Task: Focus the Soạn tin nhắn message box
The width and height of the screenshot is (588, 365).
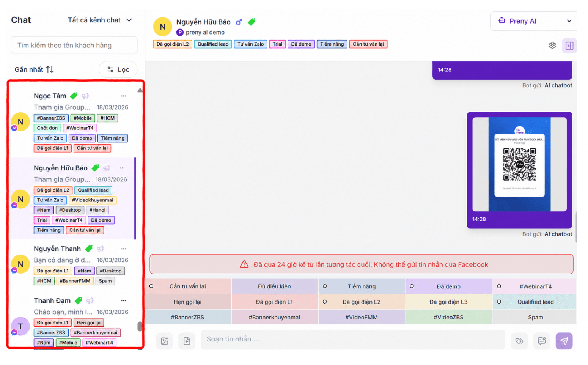Action: (353, 339)
